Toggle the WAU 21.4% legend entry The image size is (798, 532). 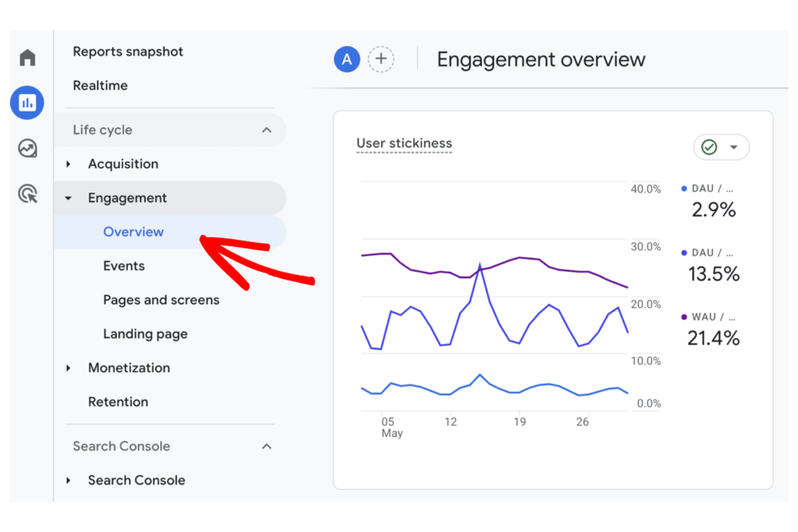pos(713,328)
